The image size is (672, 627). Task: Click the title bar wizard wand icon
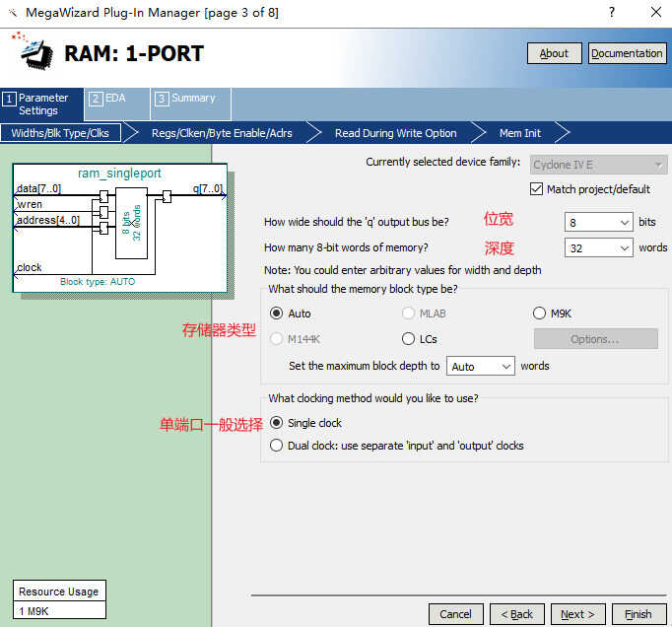coord(13,13)
